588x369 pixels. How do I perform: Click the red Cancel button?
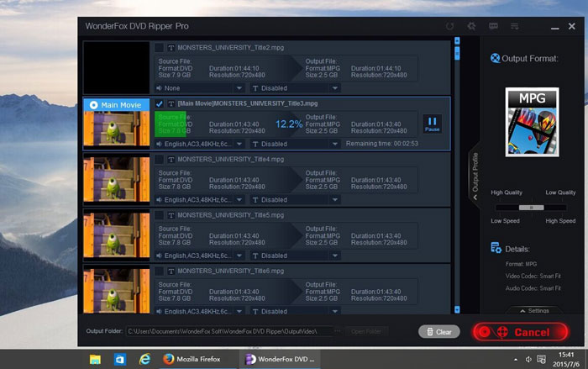coord(521,332)
